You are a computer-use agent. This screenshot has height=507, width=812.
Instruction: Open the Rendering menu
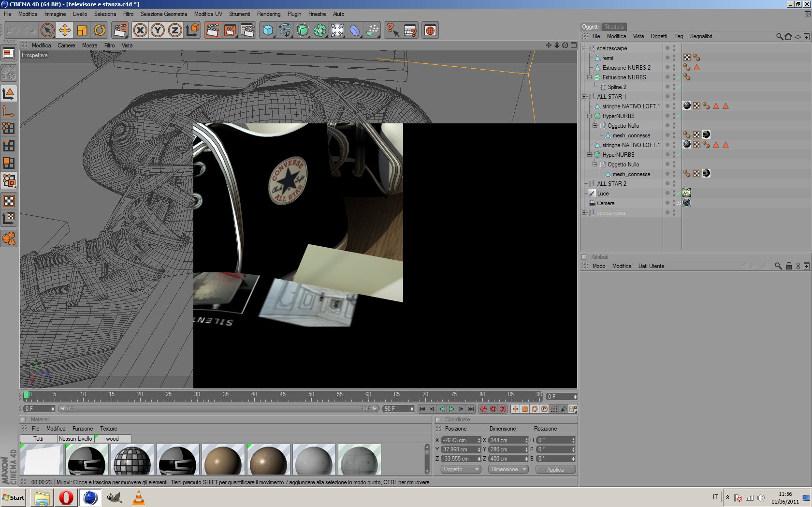coord(268,14)
